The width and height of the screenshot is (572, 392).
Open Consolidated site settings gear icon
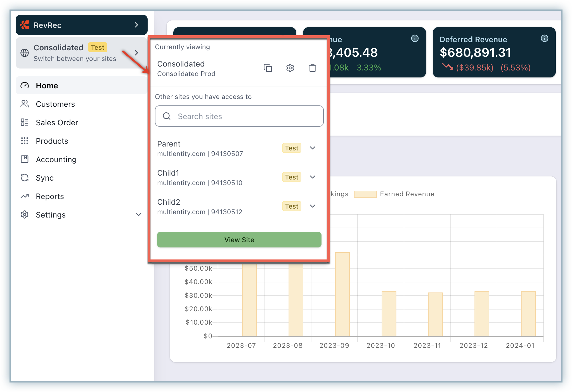pos(290,68)
